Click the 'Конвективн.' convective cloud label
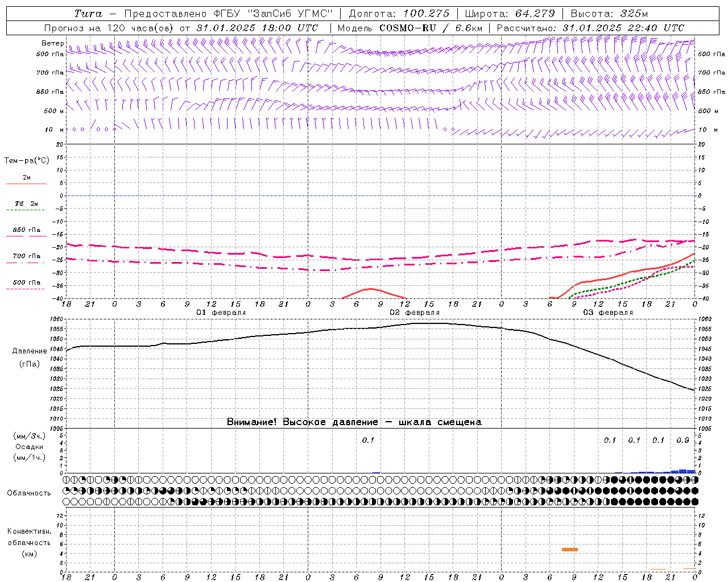The width and height of the screenshot is (728, 582). 30,531
